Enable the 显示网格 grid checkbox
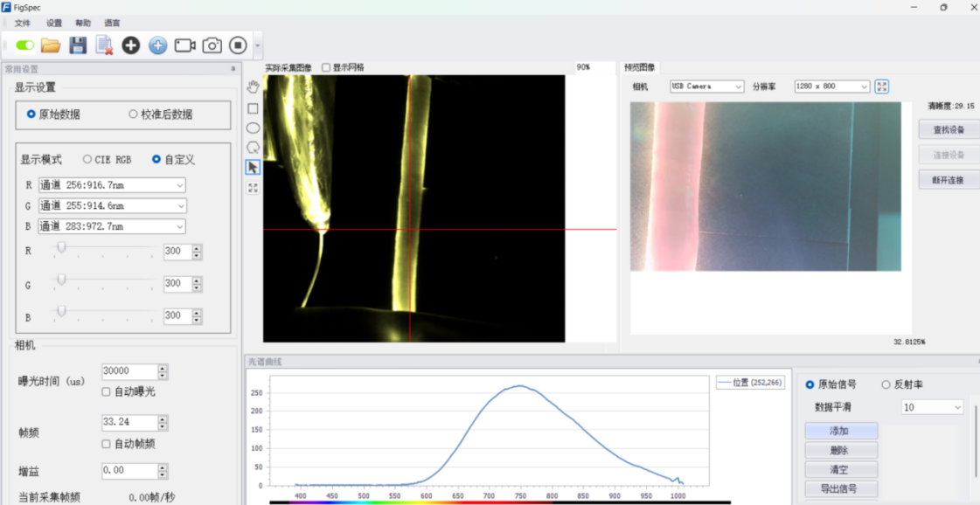 (326, 67)
